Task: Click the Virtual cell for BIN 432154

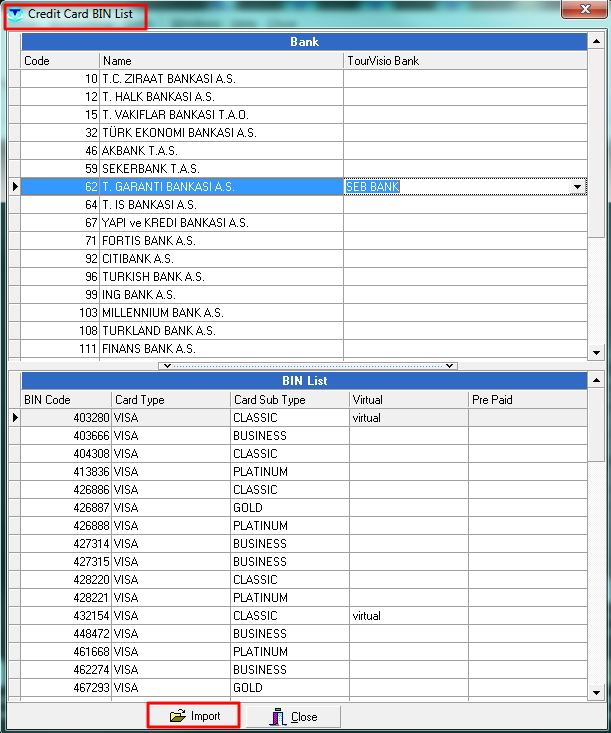Action: point(407,616)
